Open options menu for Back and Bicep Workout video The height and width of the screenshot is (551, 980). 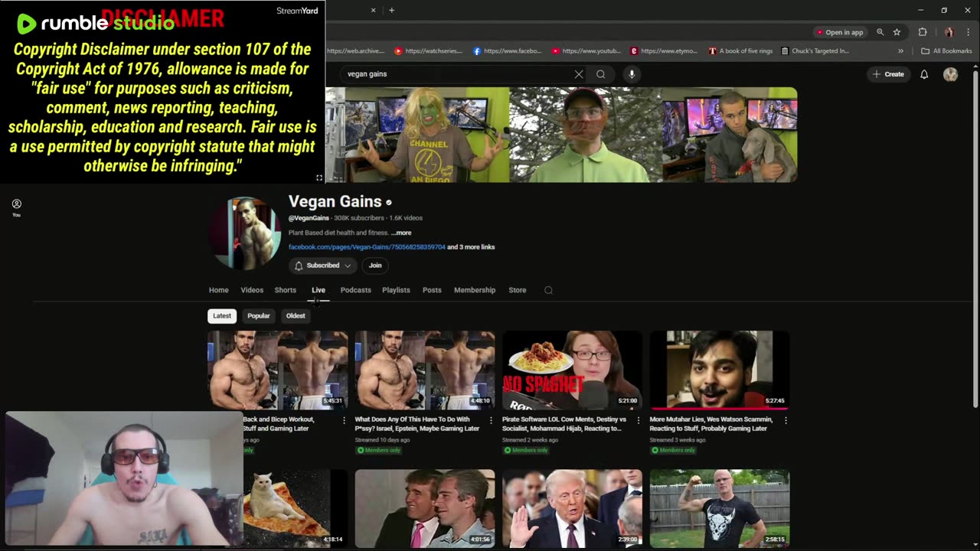click(x=344, y=420)
